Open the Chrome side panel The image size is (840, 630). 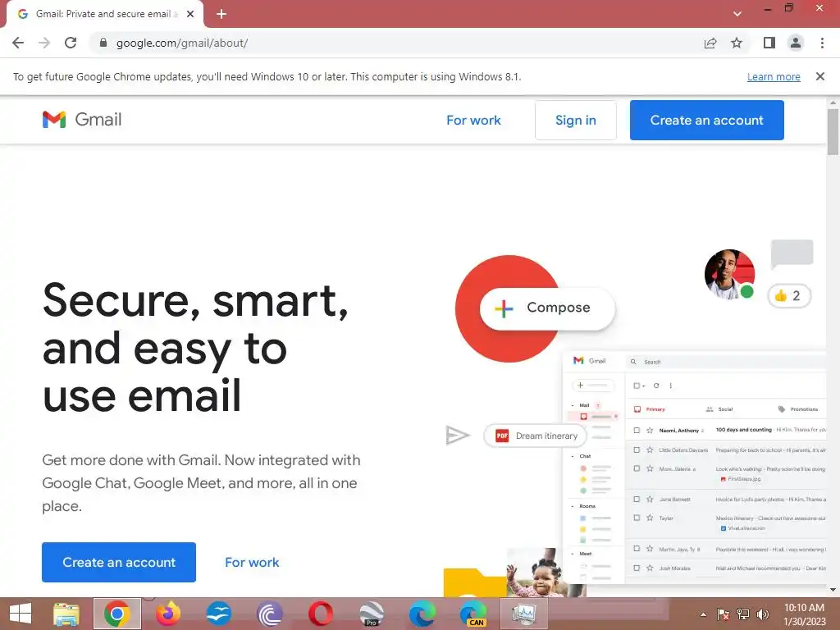(x=769, y=43)
